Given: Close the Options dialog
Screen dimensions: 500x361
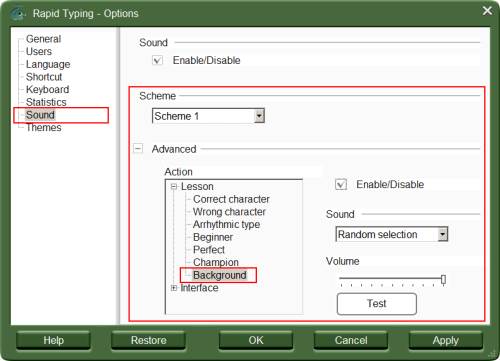Looking at the screenshot, I should coord(487,11).
